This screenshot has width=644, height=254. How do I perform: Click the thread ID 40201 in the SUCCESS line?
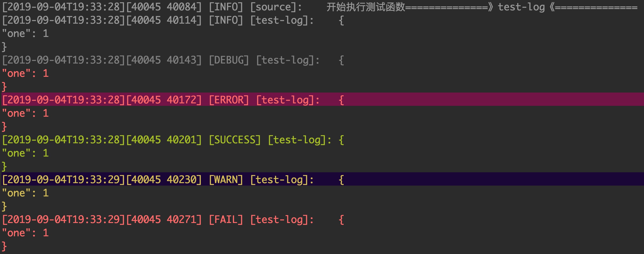184,140
